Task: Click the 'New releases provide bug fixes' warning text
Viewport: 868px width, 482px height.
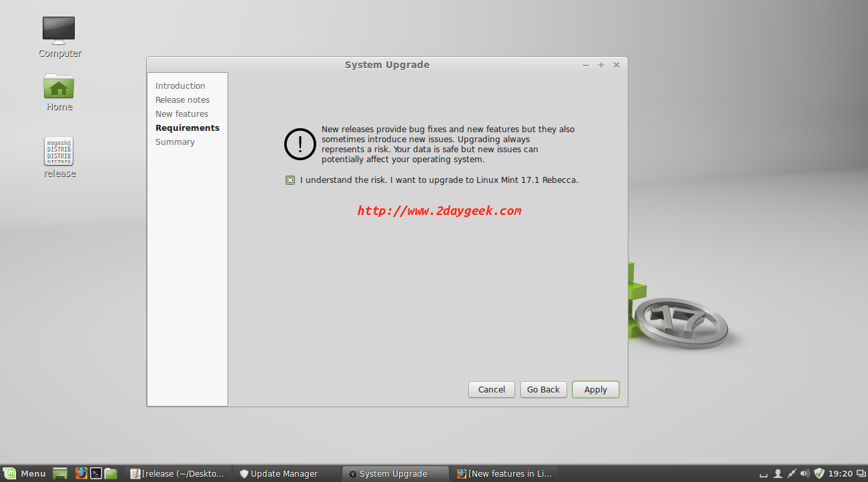Action: 448,144
